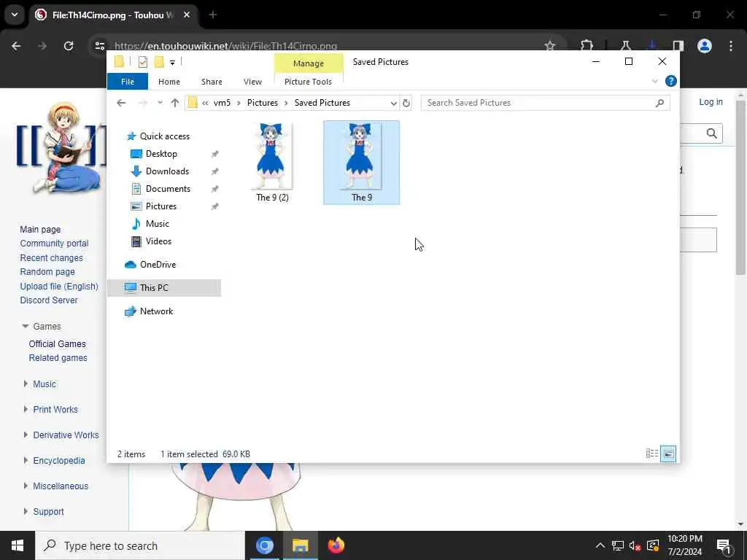This screenshot has height=560, width=747.
Task: Open Chrome Labs flask icon
Action: 625,46
